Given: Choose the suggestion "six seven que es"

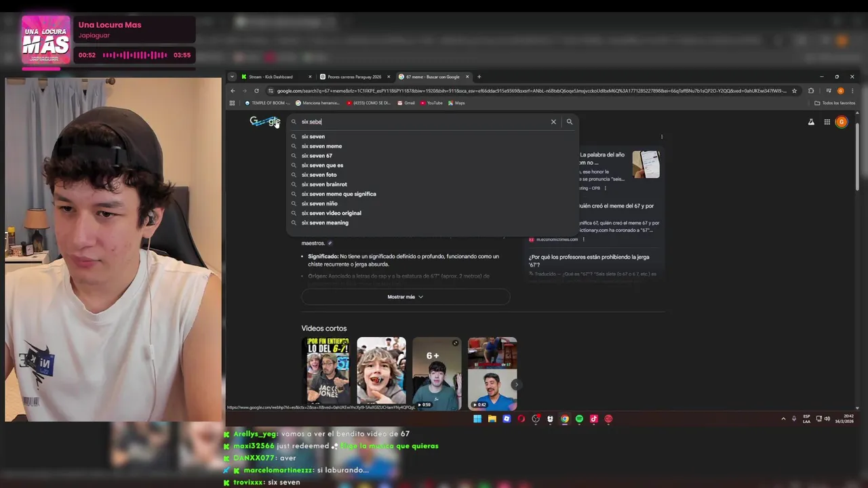Looking at the screenshot, I should (x=433, y=165).
